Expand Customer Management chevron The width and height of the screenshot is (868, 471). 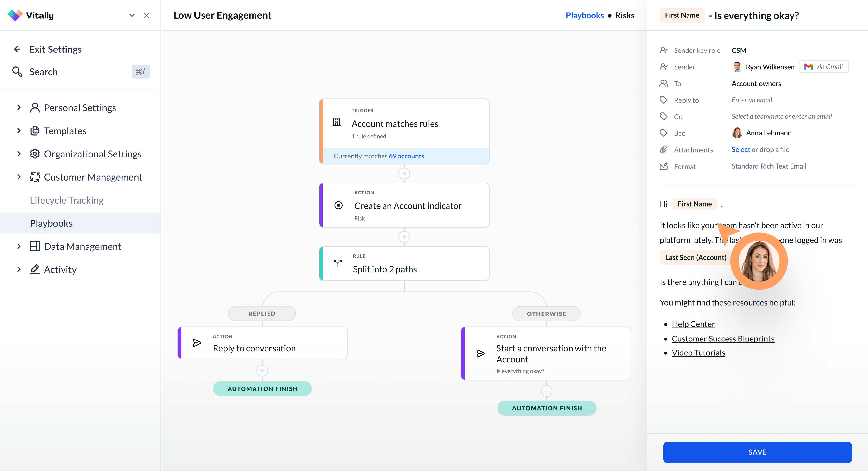coord(19,177)
